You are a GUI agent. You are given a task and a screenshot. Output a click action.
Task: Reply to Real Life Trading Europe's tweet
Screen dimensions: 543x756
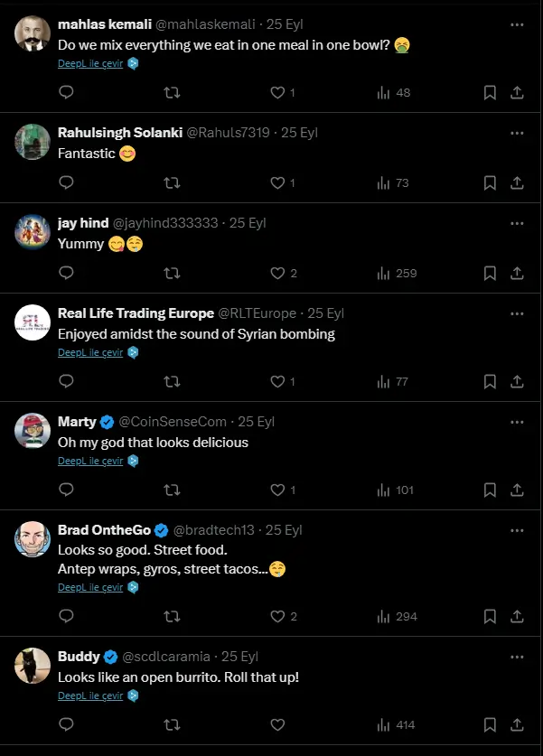(x=66, y=381)
